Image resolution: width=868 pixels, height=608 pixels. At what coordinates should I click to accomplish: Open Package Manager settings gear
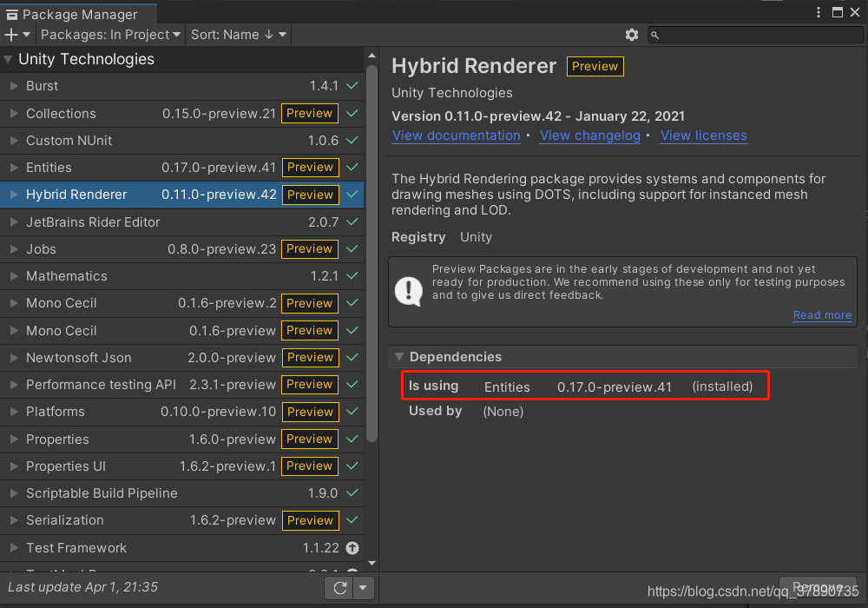632,35
